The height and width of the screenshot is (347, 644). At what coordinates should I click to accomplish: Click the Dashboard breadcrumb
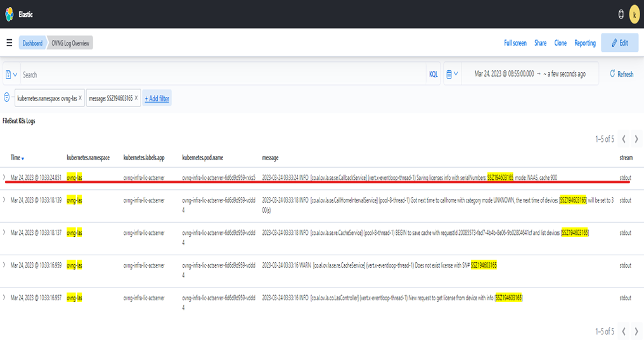point(32,43)
